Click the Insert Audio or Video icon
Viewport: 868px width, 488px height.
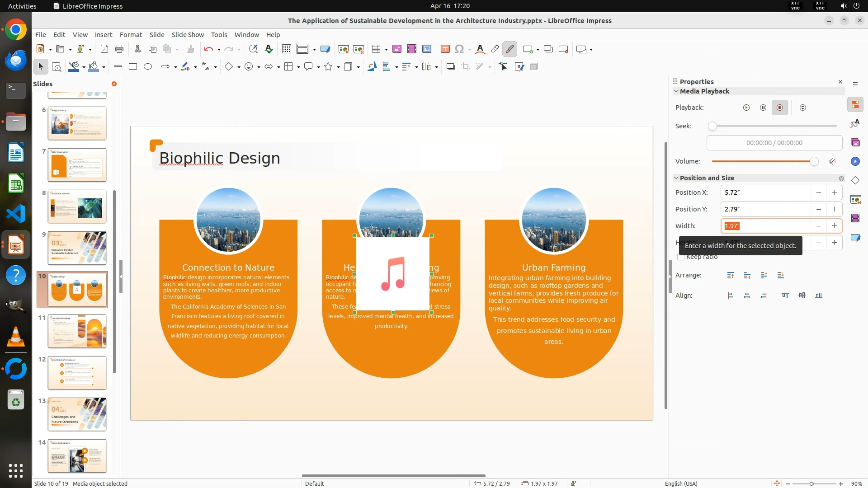click(x=411, y=49)
